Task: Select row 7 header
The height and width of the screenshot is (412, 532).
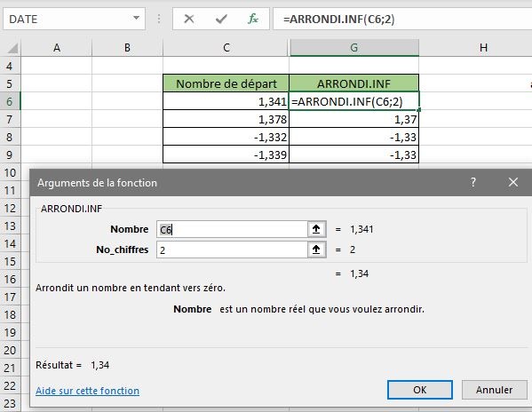Action: coord(10,119)
